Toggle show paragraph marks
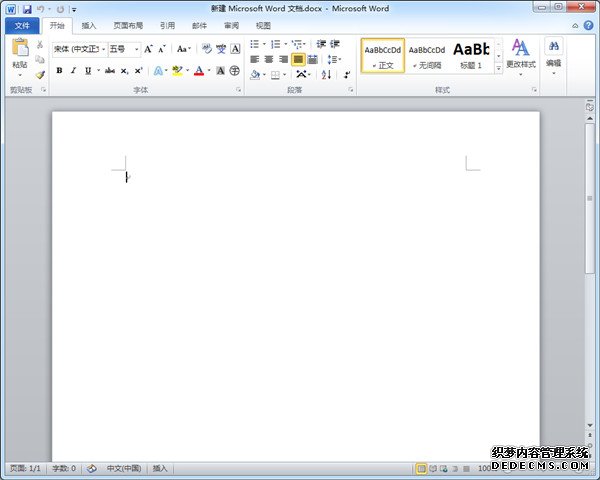 pyautogui.click(x=347, y=75)
